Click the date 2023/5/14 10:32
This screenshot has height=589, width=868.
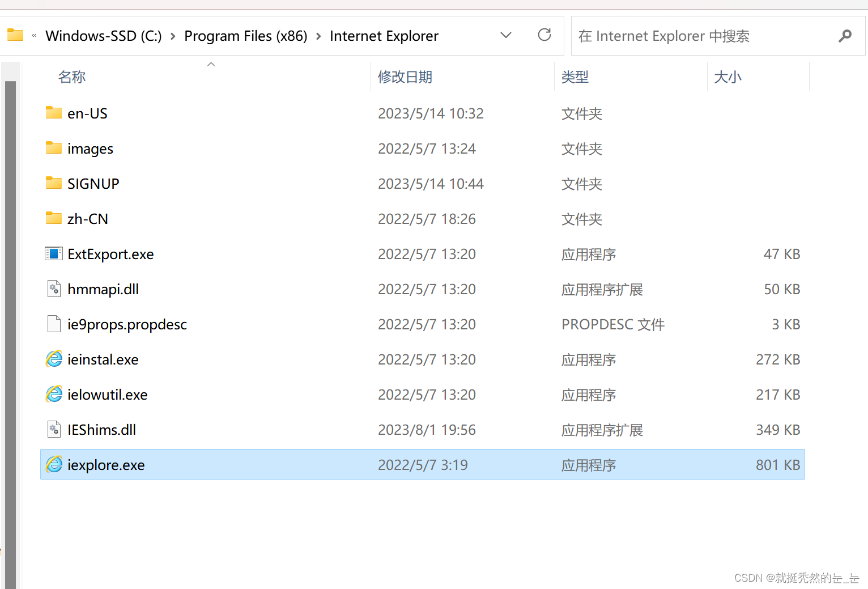pos(431,113)
